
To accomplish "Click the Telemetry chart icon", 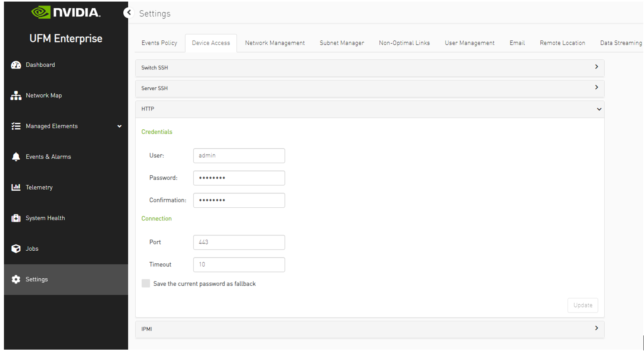I will (x=16, y=187).
